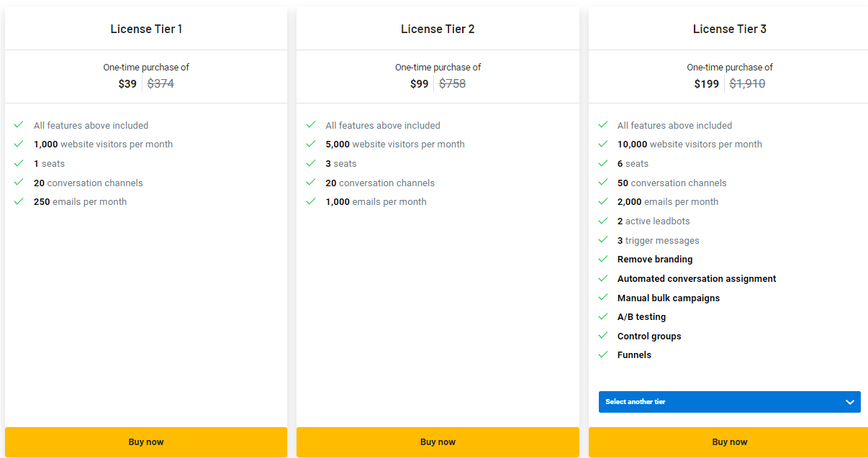Click checkmark next to '250 emails per month'
This screenshot has height=458, width=868.
(x=19, y=201)
